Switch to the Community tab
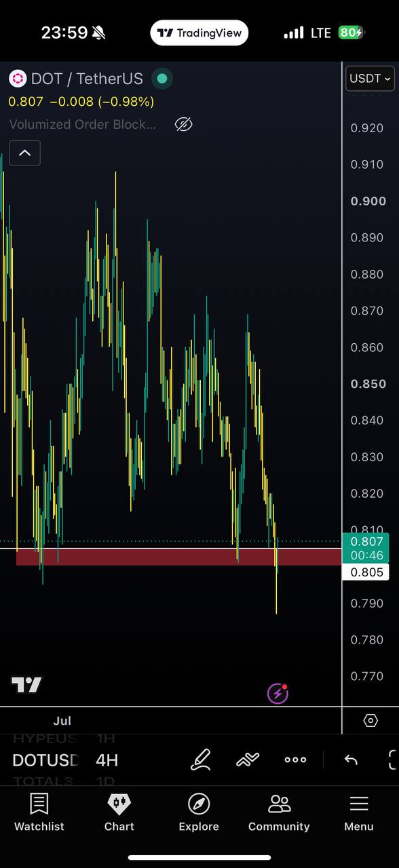 pyautogui.click(x=279, y=812)
